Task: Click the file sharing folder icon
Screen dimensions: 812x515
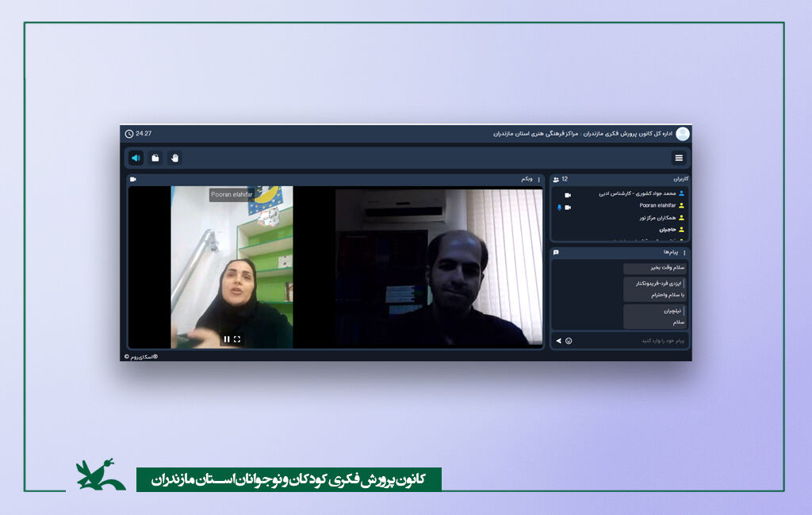Action: [155, 158]
